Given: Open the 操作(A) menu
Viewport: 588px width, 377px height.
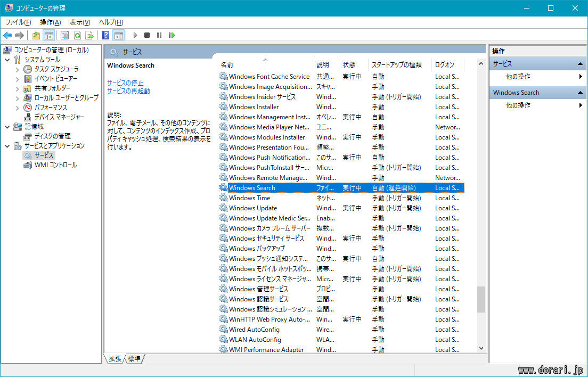Looking at the screenshot, I should (50, 22).
